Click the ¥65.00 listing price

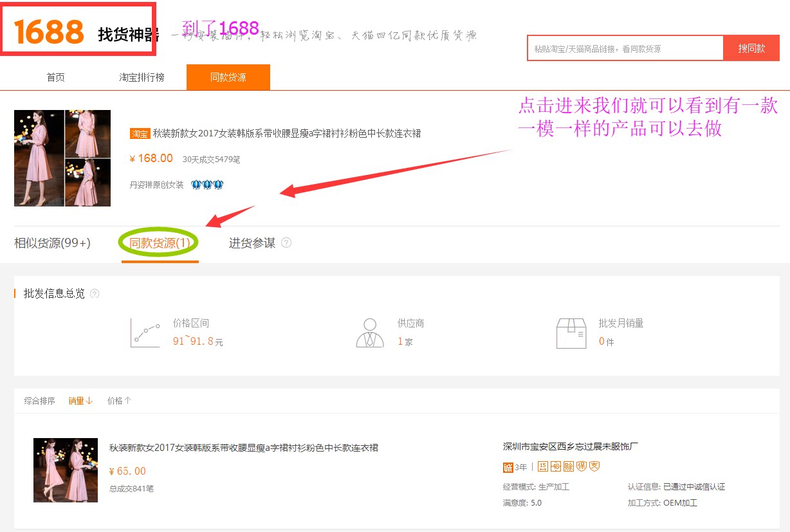[128, 471]
